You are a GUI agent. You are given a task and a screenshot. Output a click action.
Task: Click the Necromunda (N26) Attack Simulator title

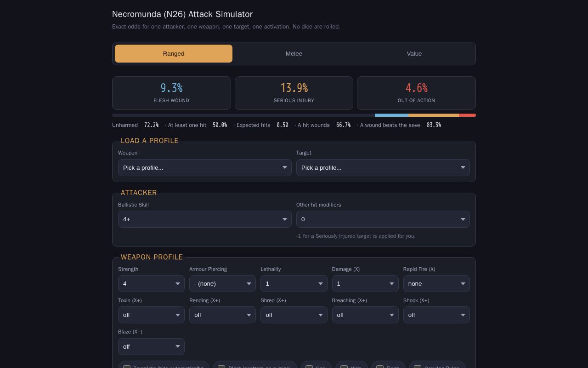[x=182, y=14]
